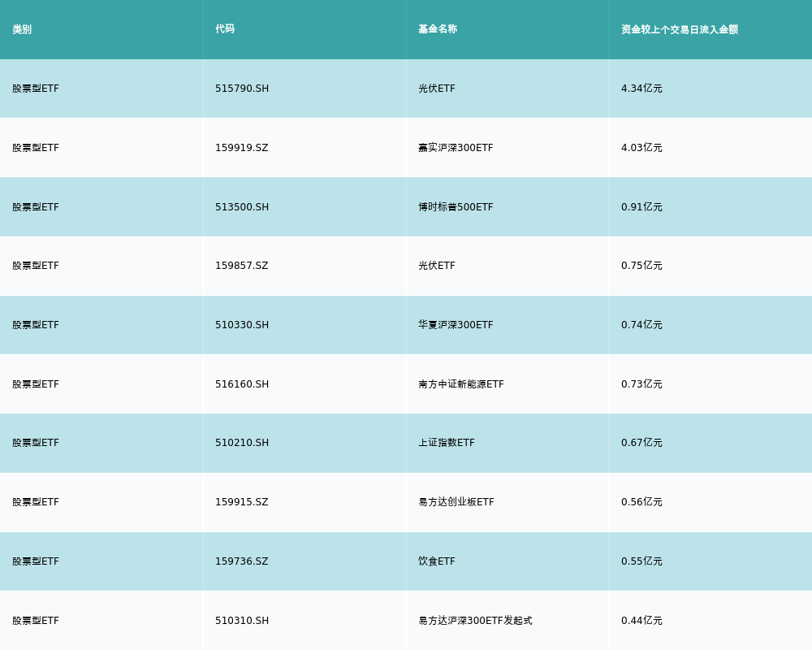Click 股票型ETF in the 515790.SH row

click(x=36, y=89)
